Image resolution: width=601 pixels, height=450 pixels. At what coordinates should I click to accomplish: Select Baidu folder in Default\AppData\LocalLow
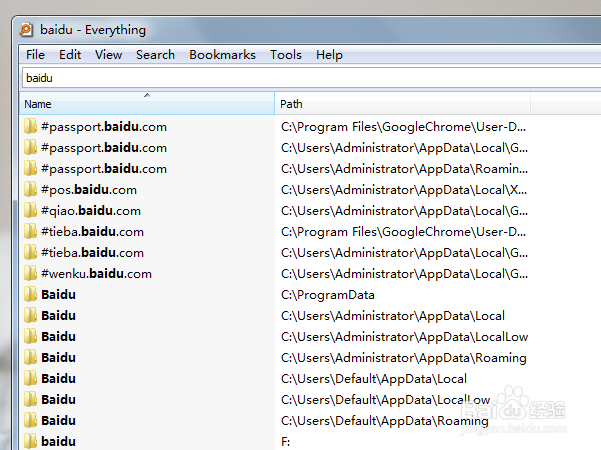tap(58, 399)
